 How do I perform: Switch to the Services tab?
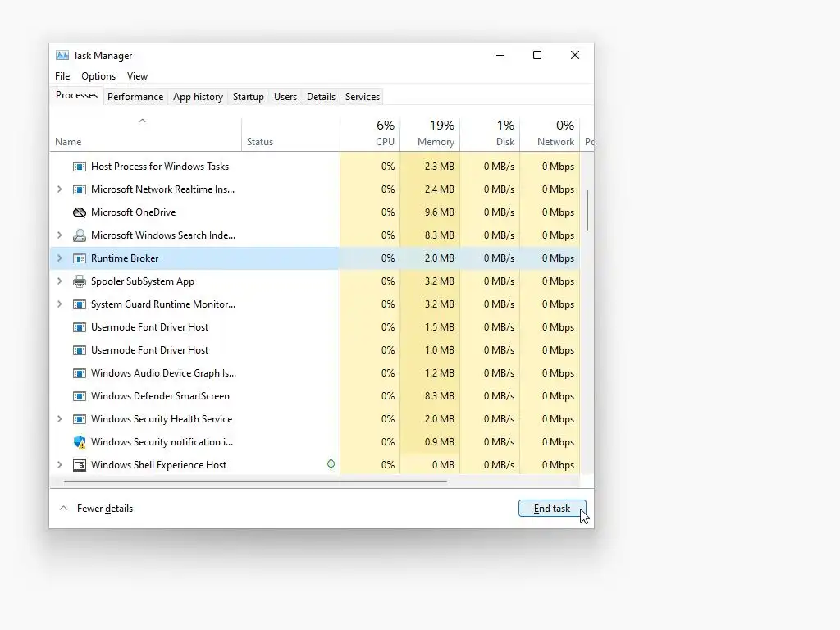(362, 97)
